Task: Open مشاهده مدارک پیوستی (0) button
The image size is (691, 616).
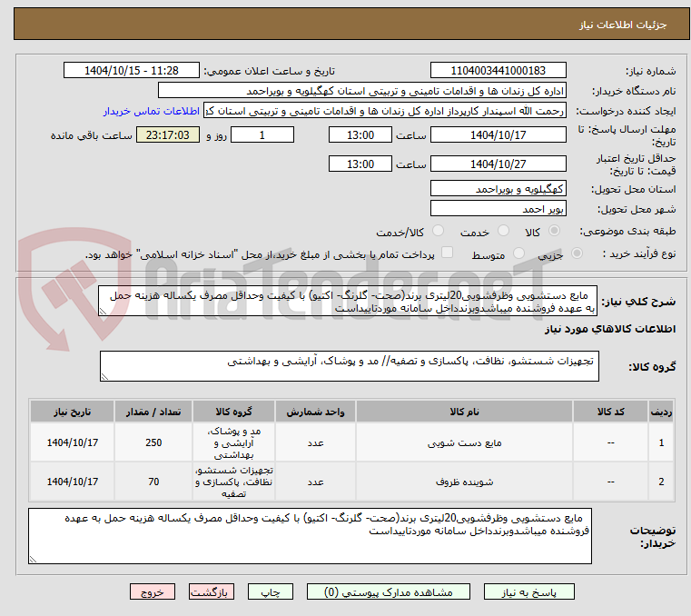Action: click(x=389, y=592)
